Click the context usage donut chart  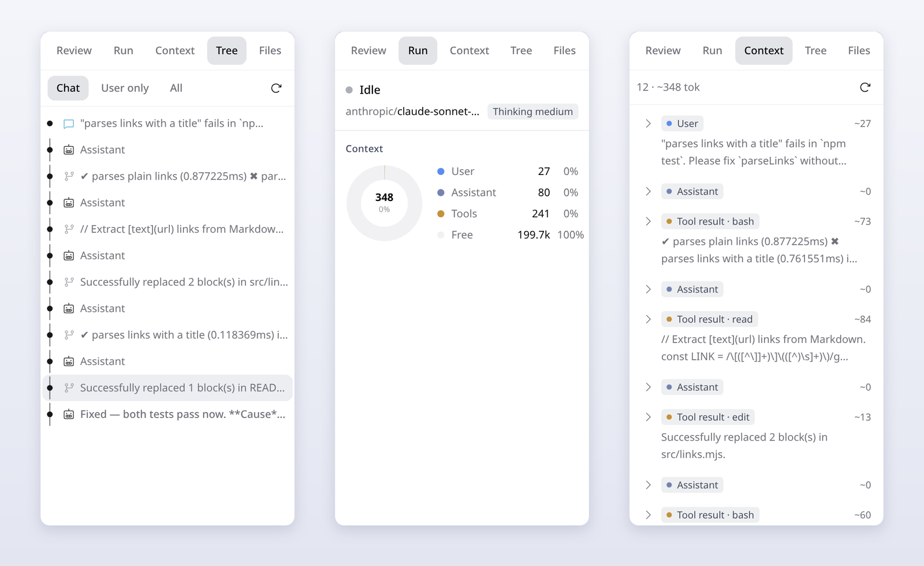pyautogui.click(x=384, y=203)
